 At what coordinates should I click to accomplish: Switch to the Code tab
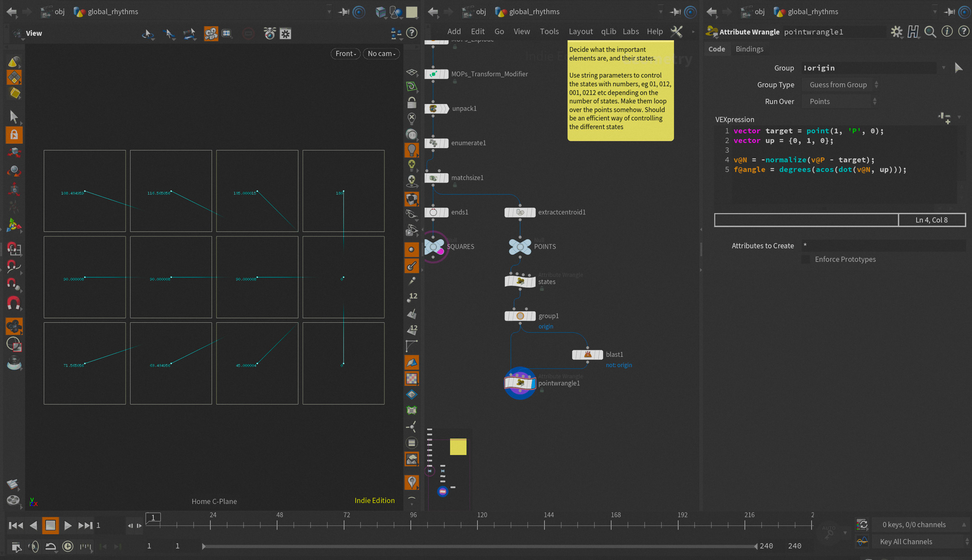(717, 49)
